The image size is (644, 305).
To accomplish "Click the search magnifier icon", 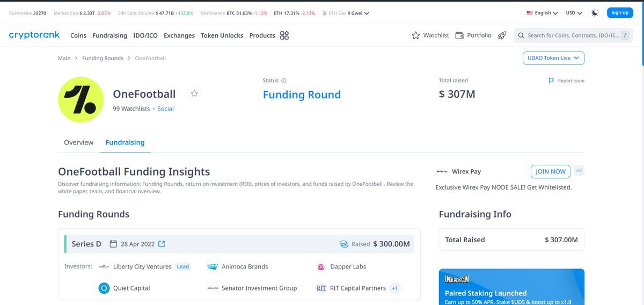I will coord(521,35).
